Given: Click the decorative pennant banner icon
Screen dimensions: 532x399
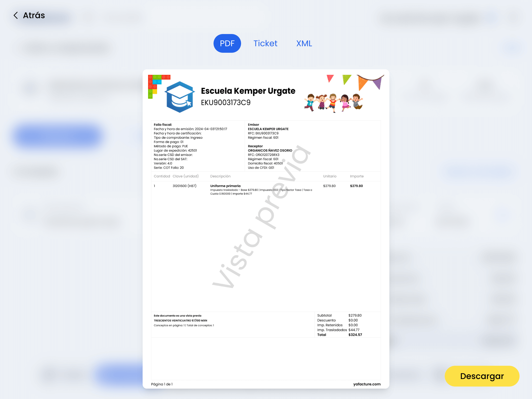Looking at the screenshot, I should (352, 82).
